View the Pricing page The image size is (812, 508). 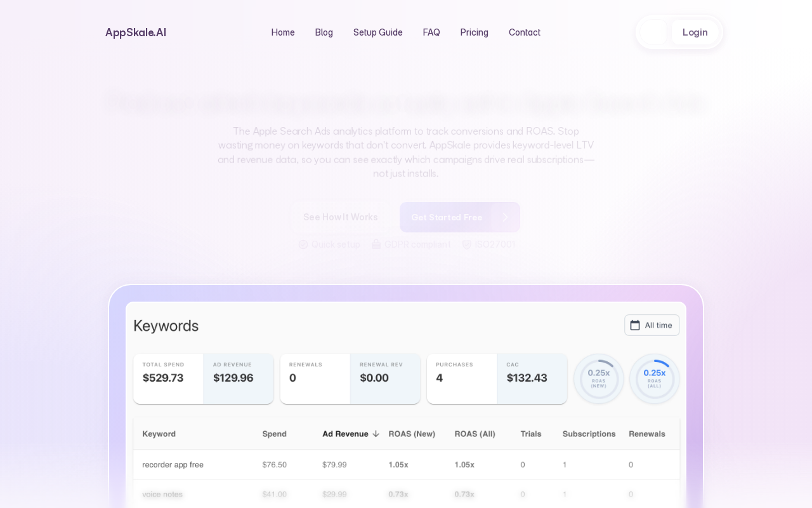[474, 32]
